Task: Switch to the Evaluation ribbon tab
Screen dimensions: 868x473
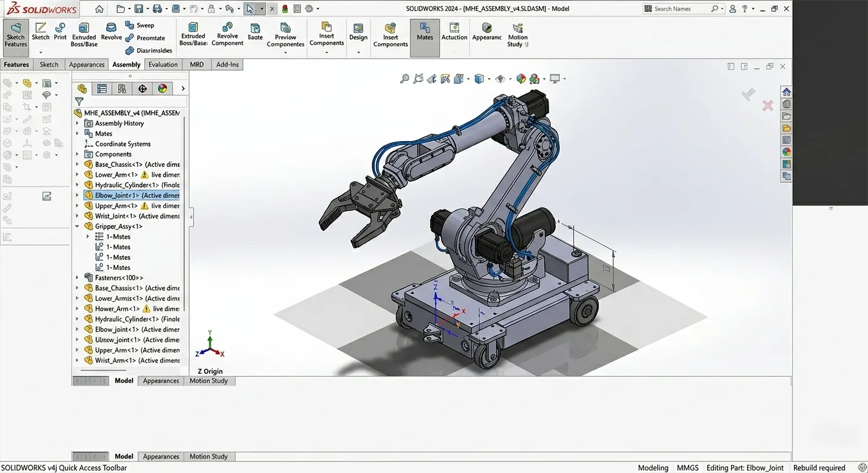Action: pyautogui.click(x=163, y=65)
